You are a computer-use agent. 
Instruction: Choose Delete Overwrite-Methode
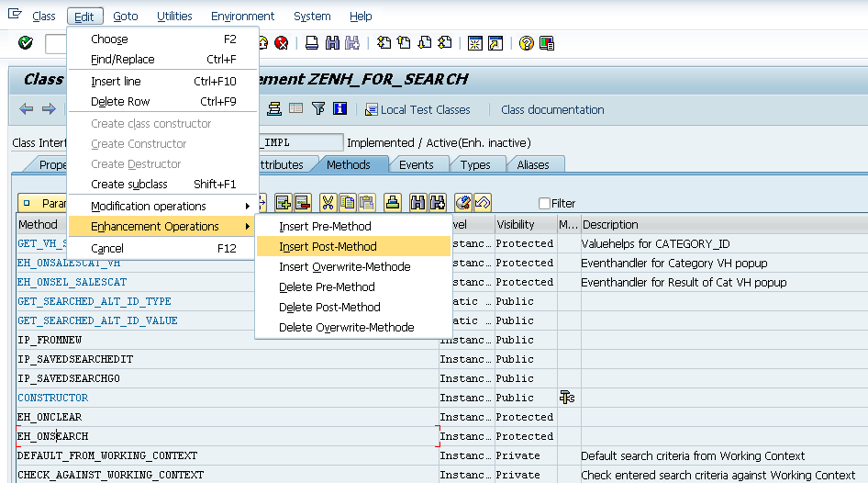[x=354, y=327]
